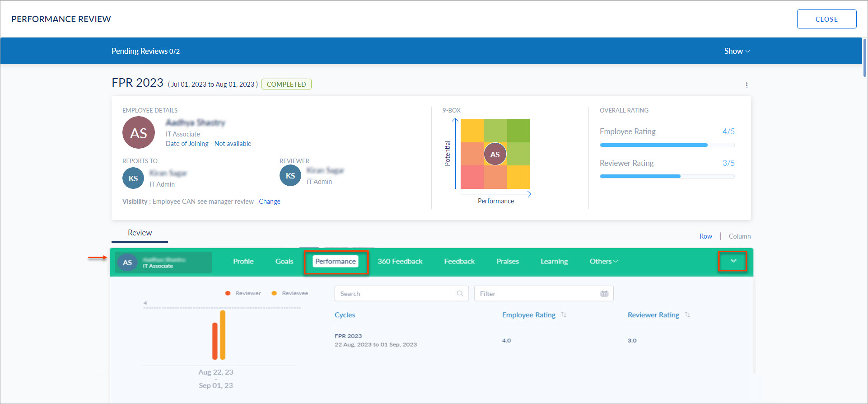
Task: Switch to Row layout view
Action: click(x=706, y=236)
